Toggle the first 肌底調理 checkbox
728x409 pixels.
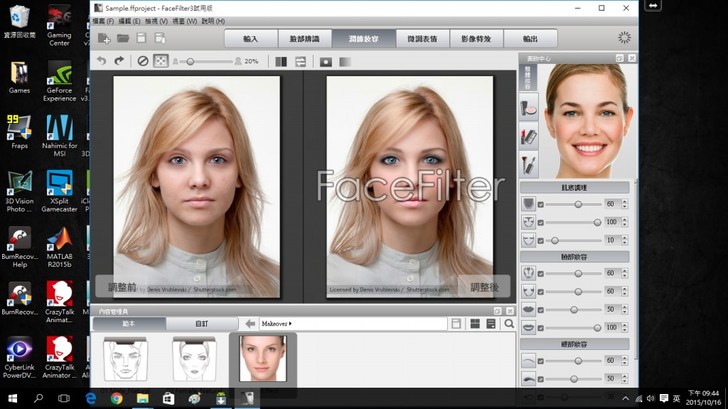click(541, 204)
